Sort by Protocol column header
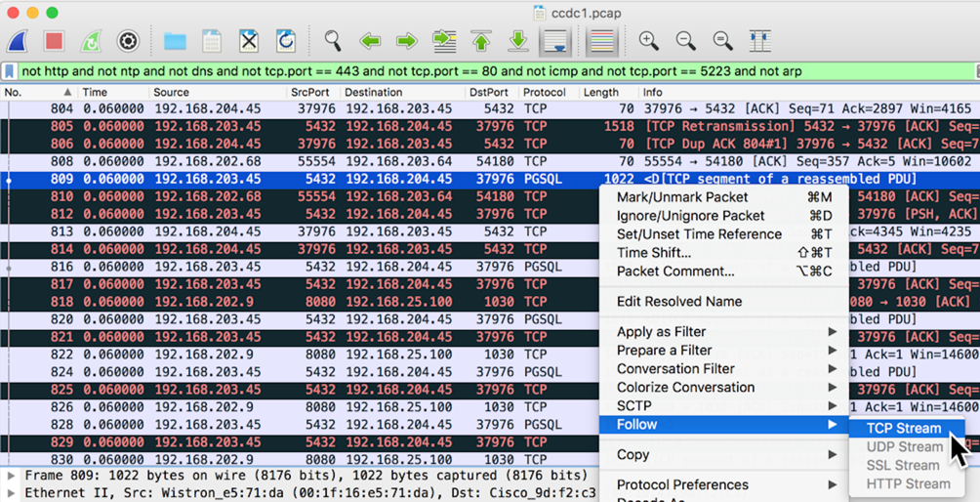 [549, 92]
